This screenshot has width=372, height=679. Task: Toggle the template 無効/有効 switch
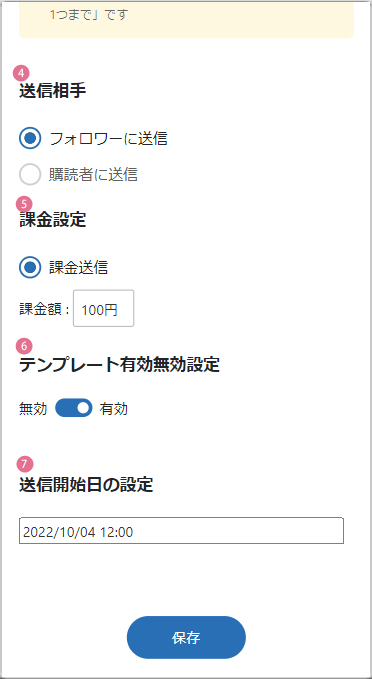(x=74, y=408)
